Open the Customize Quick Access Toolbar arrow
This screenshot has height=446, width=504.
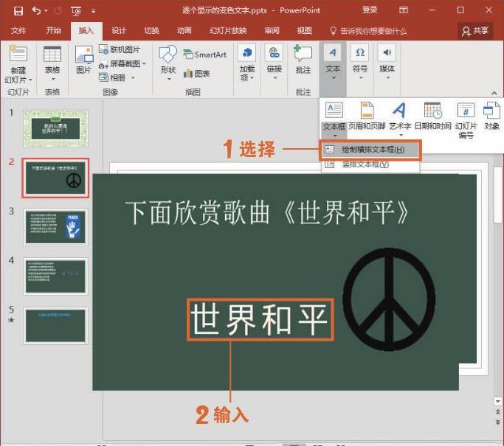(94, 11)
